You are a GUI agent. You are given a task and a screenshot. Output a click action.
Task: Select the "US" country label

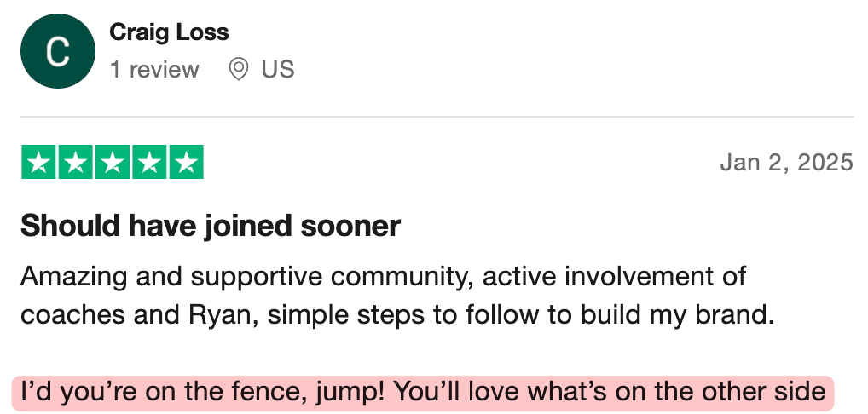point(278,69)
